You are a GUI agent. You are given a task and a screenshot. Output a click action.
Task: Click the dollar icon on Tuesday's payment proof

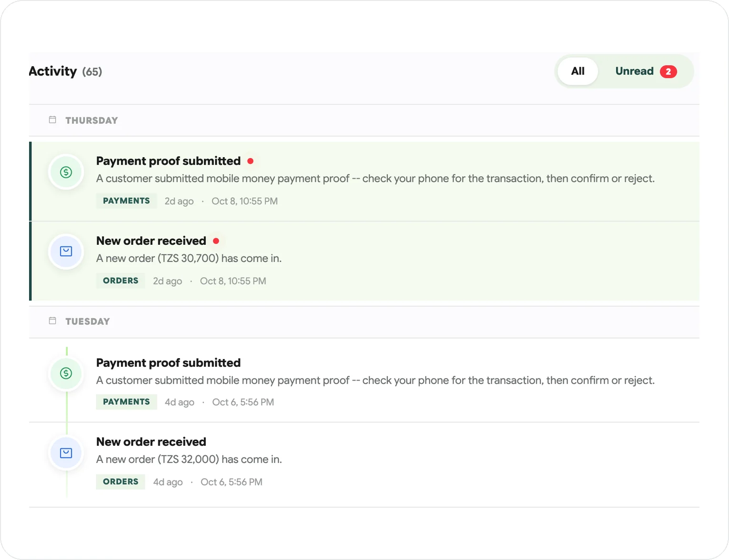[66, 373]
